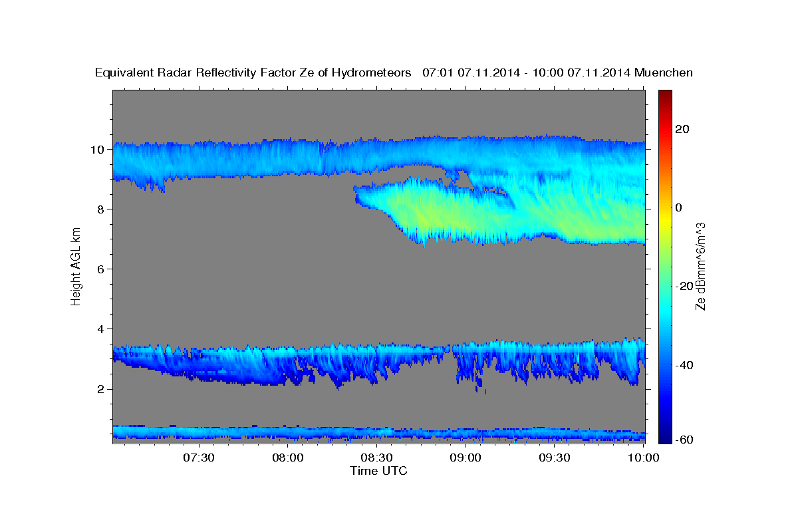Click the plot title 'Equivalent Radar Reflectivity Factor Ze of Hydrometeors'
798x532 pixels.
tap(253, 73)
